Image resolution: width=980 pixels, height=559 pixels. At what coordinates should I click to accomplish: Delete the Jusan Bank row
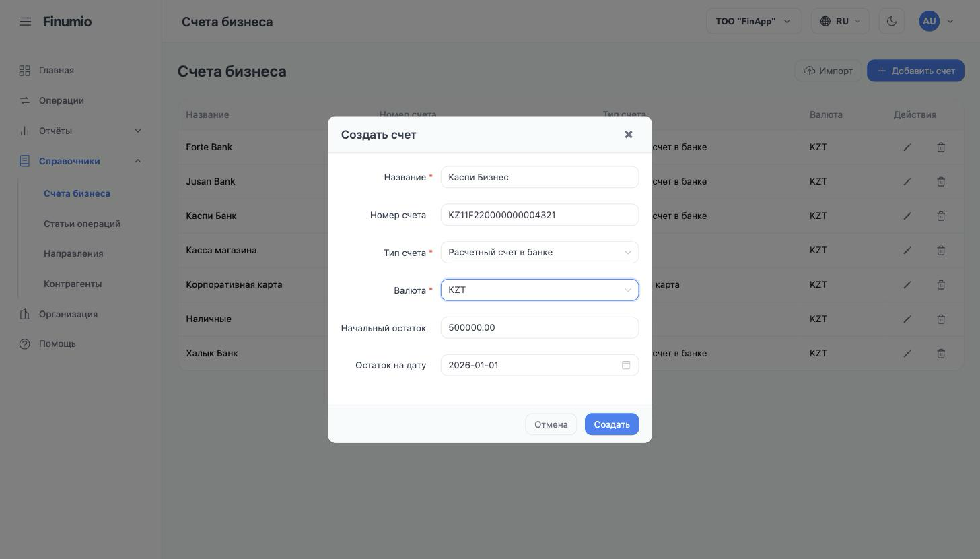tap(941, 182)
